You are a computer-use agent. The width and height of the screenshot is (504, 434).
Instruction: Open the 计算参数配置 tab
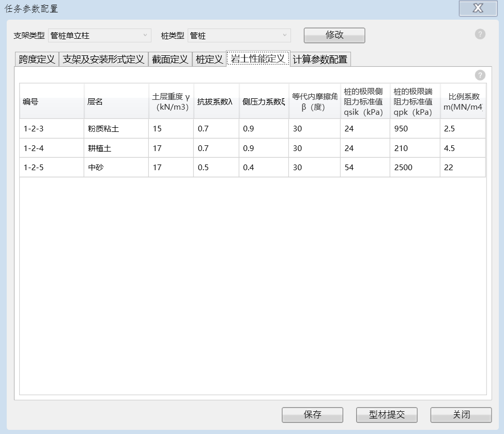320,59
